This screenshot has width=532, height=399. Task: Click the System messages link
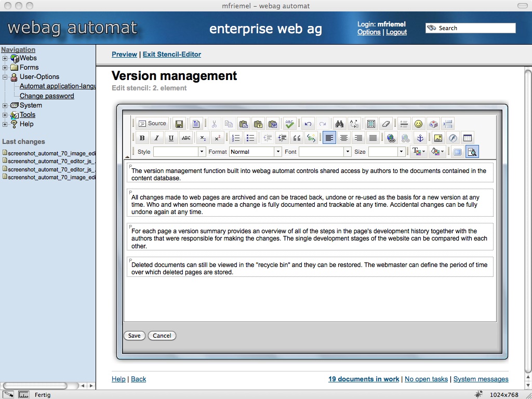[x=481, y=379]
